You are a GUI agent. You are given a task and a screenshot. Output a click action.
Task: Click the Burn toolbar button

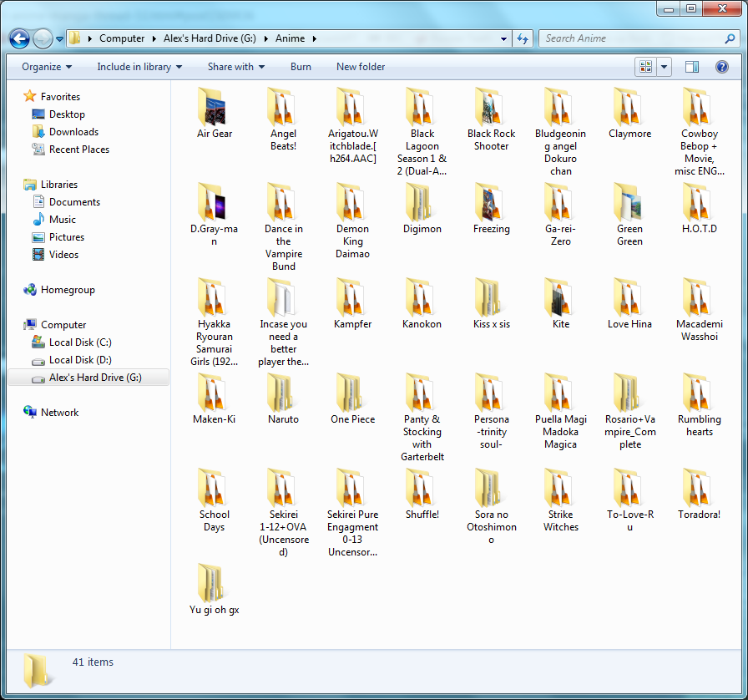click(301, 67)
